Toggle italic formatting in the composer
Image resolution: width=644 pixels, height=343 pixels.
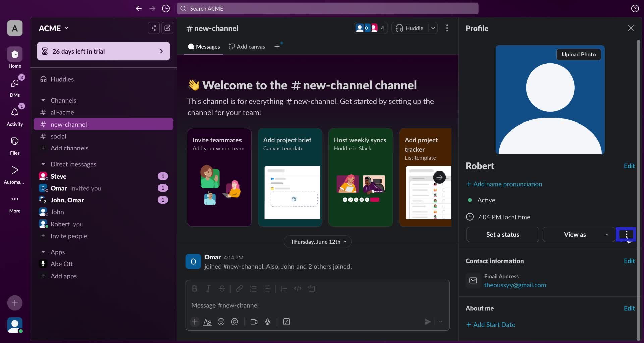(x=208, y=288)
